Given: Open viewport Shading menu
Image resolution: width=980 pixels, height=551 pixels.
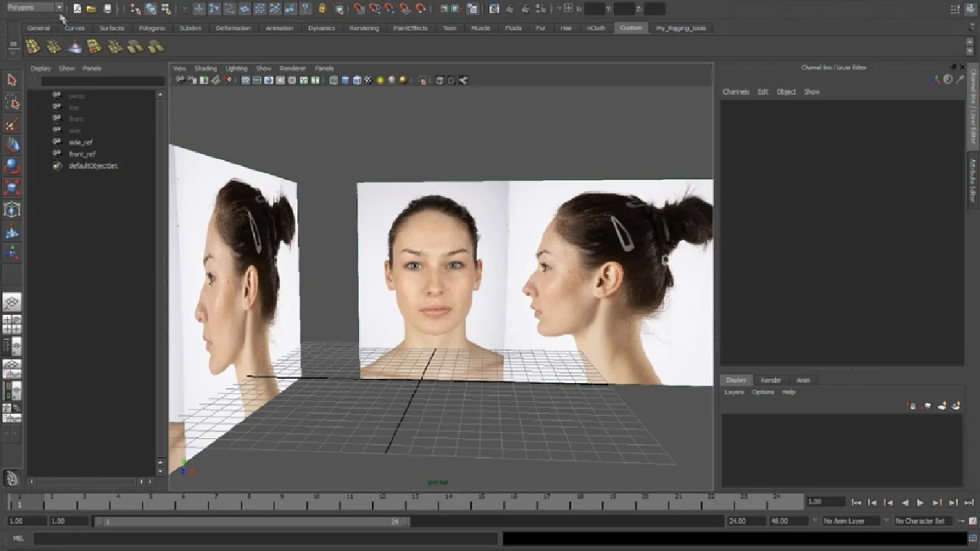Looking at the screenshot, I should click(205, 68).
